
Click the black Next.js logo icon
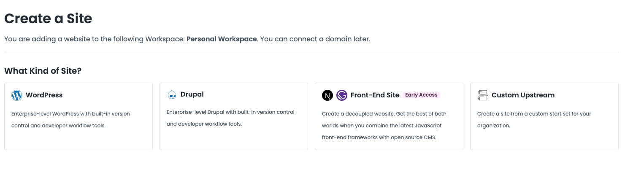(327, 95)
